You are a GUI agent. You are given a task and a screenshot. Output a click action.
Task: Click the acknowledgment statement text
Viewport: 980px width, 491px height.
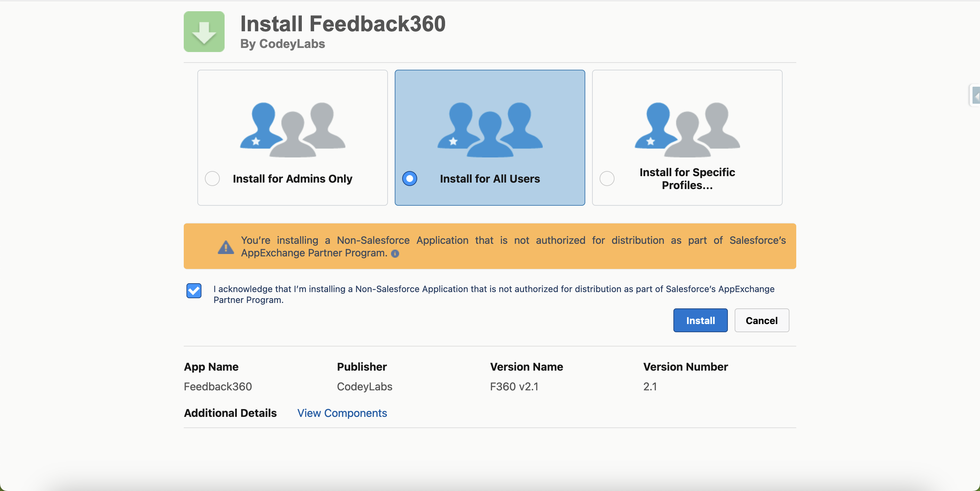[x=494, y=294]
